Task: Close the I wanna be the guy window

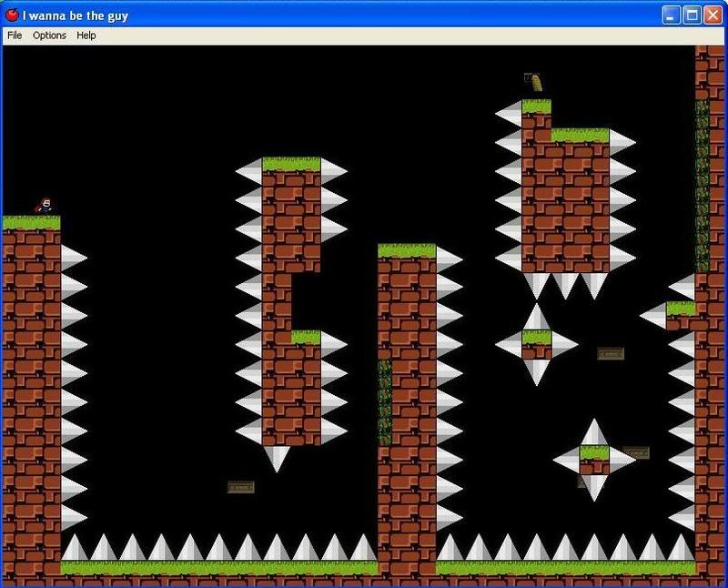Action: pyautogui.click(x=713, y=15)
